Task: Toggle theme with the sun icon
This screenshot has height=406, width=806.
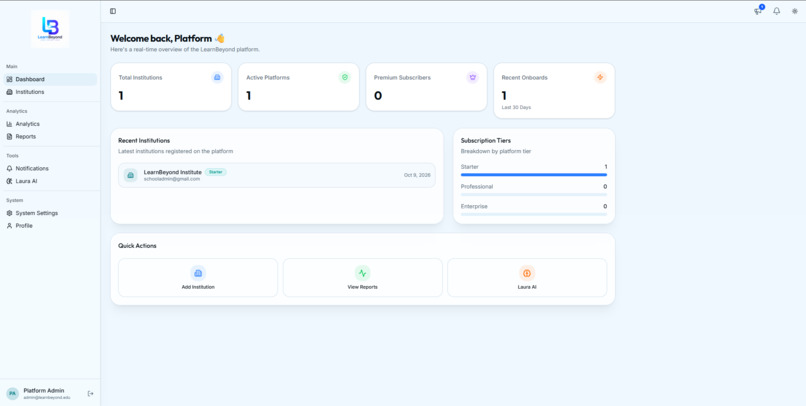Action: pyautogui.click(x=795, y=11)
